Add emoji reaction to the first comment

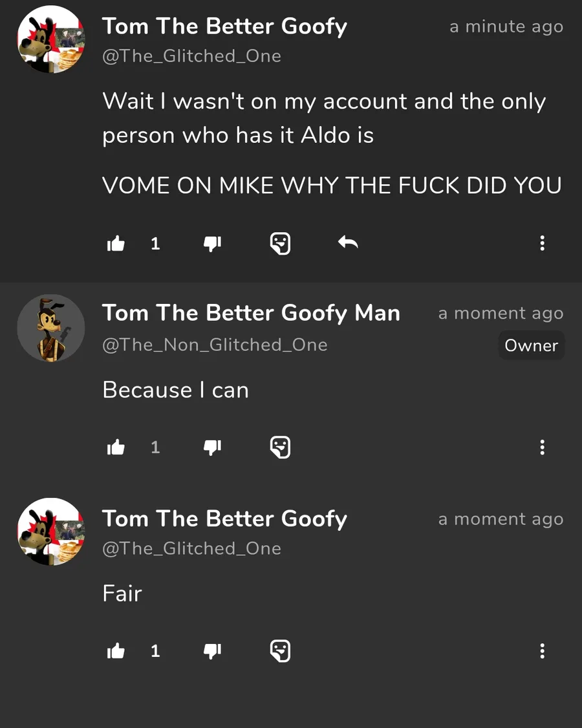pyautogui.click(x=280, y=244)
